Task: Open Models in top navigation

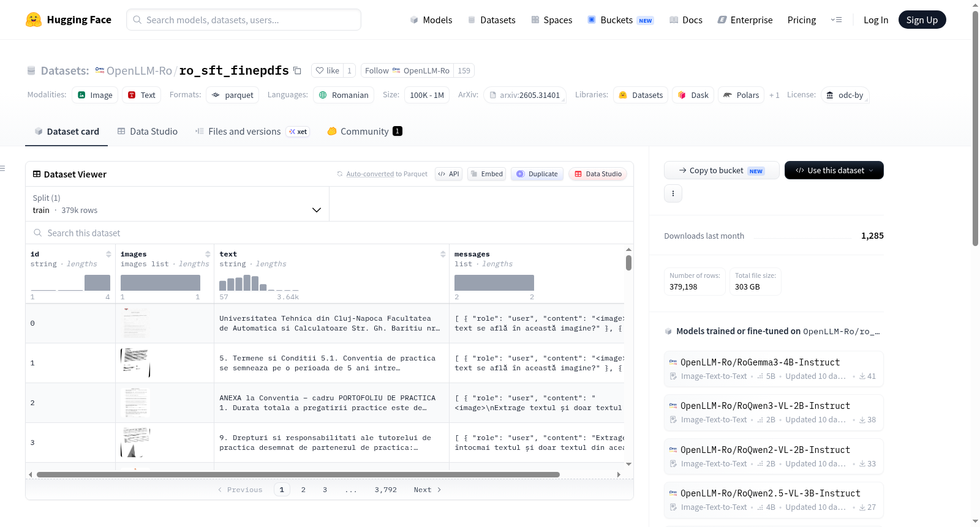Action: point(431,20)
